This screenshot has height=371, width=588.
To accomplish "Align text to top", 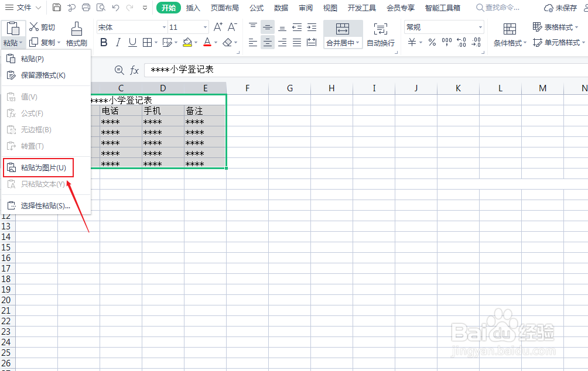I will 253,27.
